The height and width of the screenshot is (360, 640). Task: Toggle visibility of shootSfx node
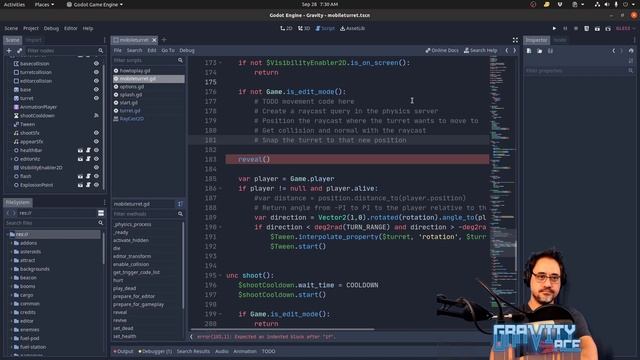96,133
